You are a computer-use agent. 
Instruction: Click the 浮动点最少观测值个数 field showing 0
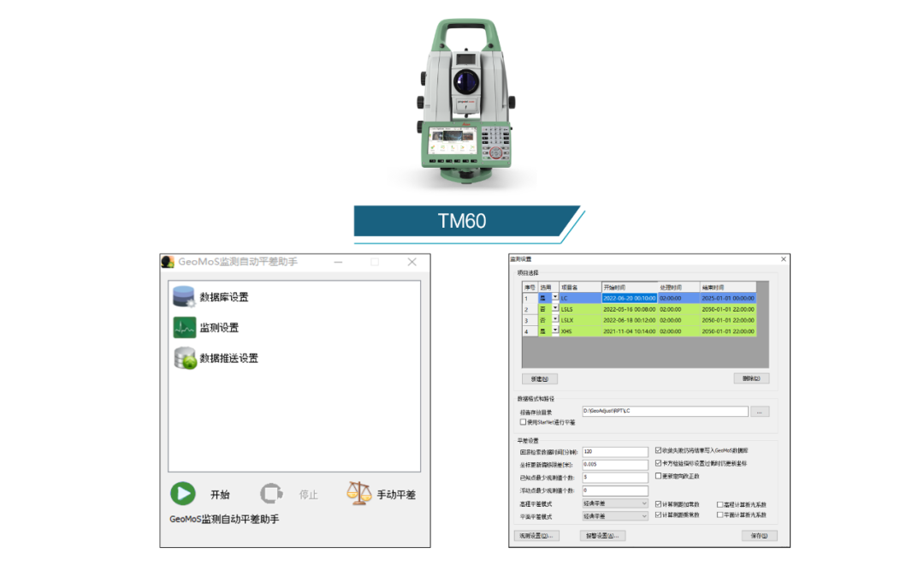[x=614, y=491]
